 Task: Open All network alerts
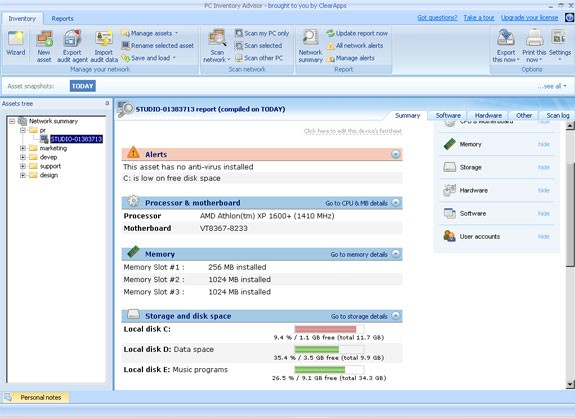coord(355,45)
